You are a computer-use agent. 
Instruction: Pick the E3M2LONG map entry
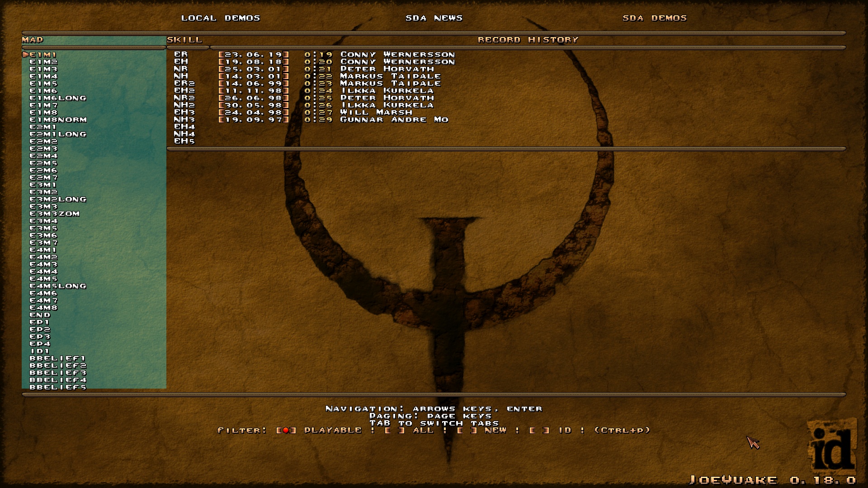(x=58, y=199)
